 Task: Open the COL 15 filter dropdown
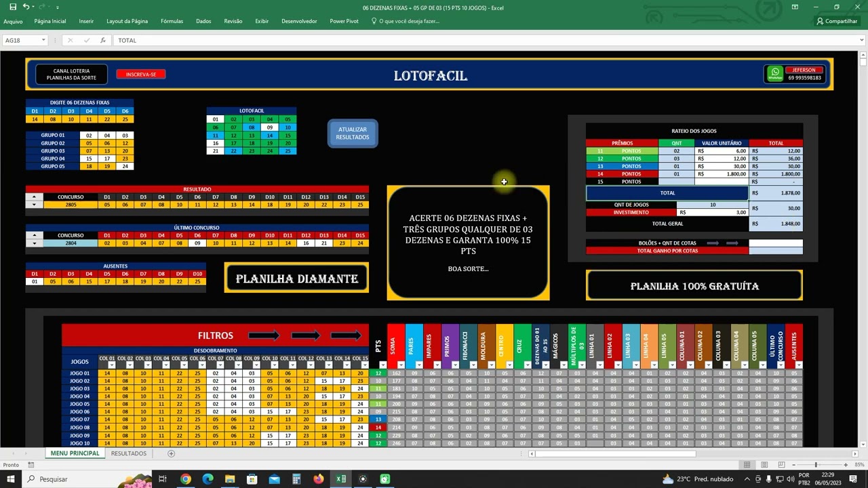[x=364, y=365]
